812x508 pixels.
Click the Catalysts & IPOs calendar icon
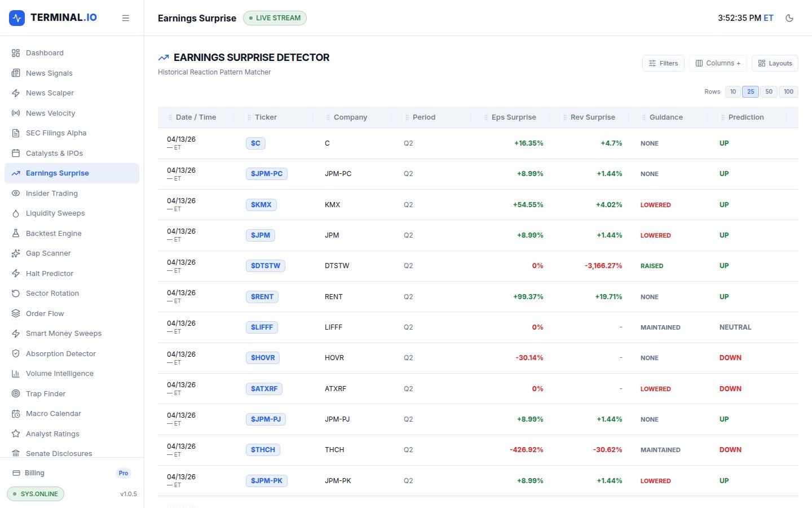click(x=16, y=154)
